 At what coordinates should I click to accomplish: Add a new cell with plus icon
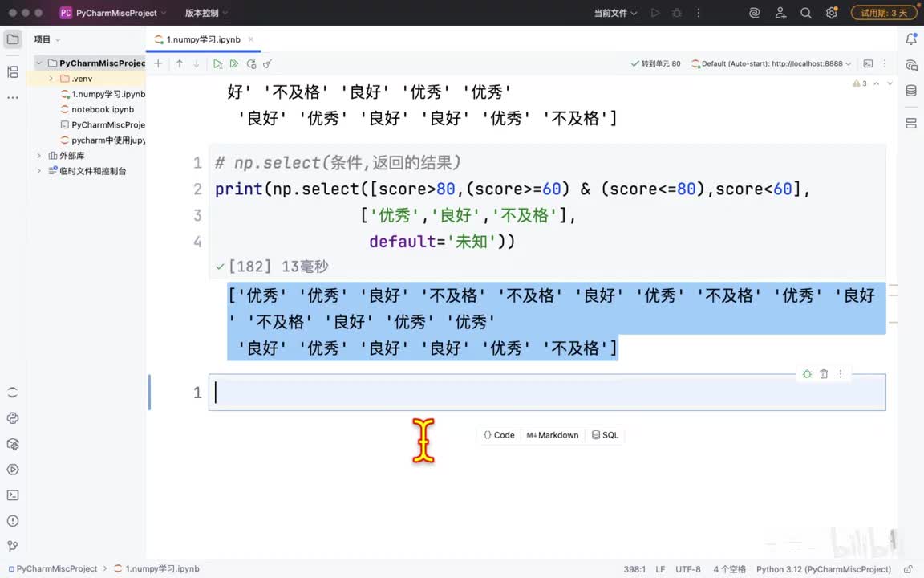pos(158,63)
